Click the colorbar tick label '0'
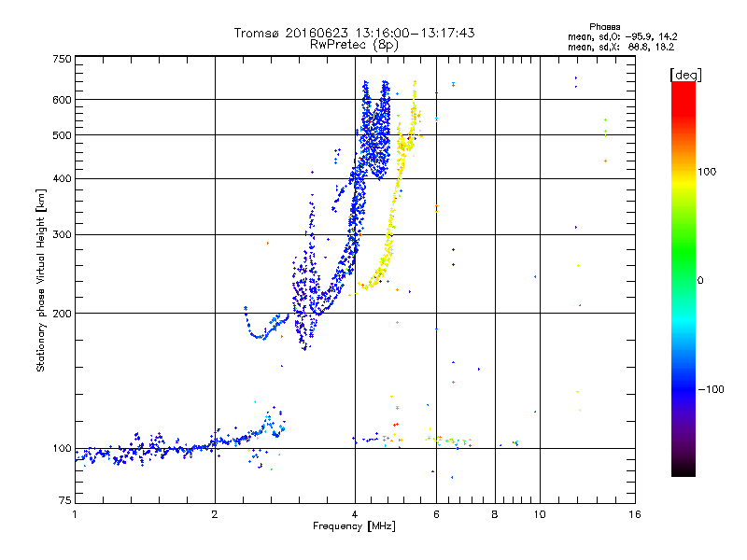The width and height of the screenshot is (747, 560). pyautogui.click(x=700, y=281)
